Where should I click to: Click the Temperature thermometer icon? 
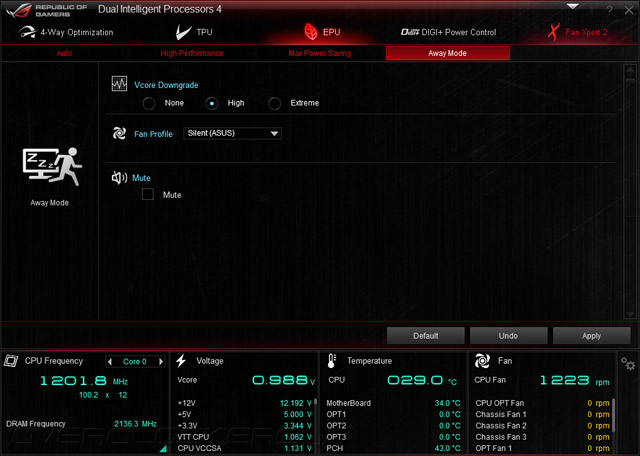click(331, 361)
